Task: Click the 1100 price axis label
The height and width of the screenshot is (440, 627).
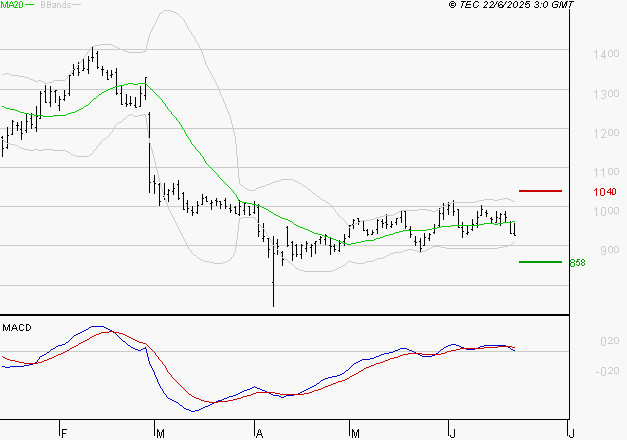Action: coord(606,172)
